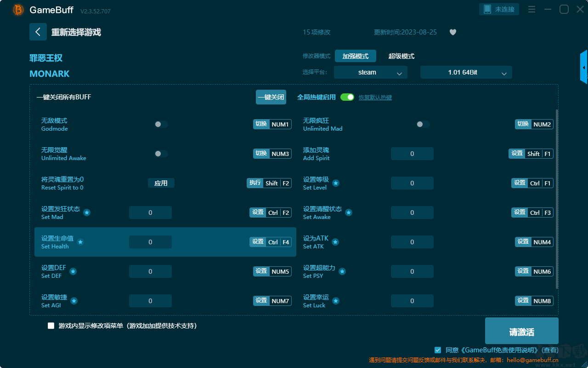Click the vertical scrollbar of buff list
588x368 pixels.
557,199
